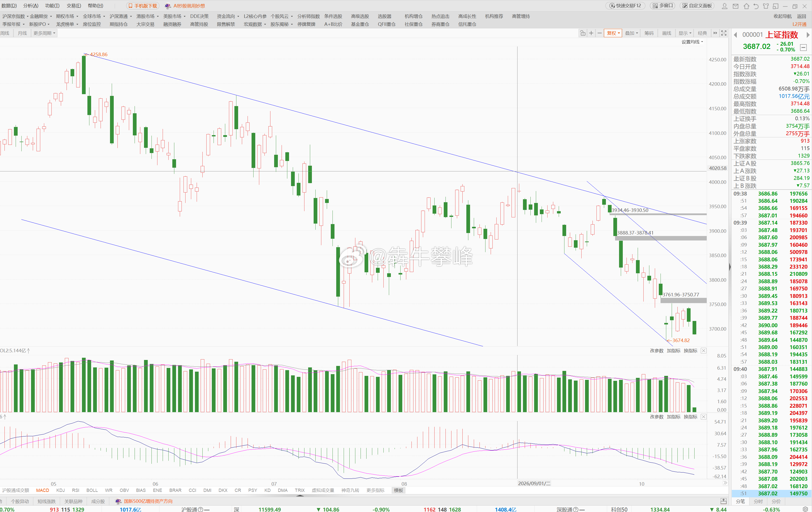Click the 快速交易F12 button
This screenshot has height=512, width=812.
click(x=625, y=6)
